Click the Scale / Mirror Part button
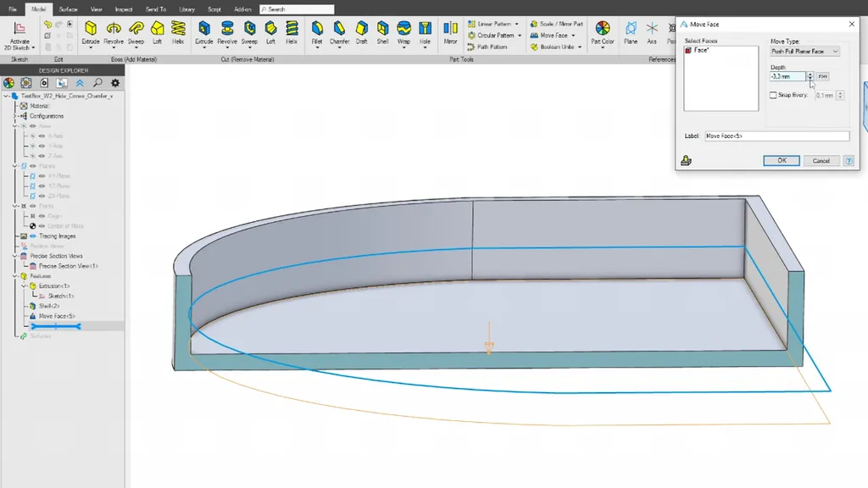Screen dimensions: 868x488 tap(556, 25)
